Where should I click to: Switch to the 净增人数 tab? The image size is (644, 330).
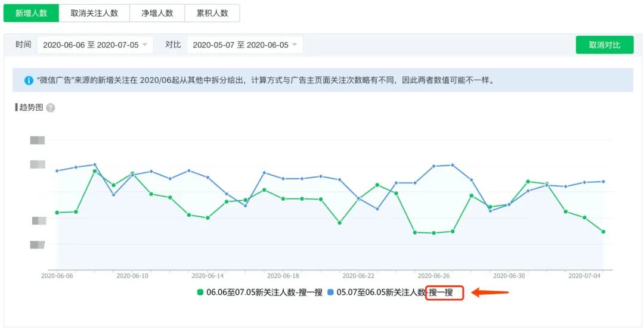click(x=157, y=13)
